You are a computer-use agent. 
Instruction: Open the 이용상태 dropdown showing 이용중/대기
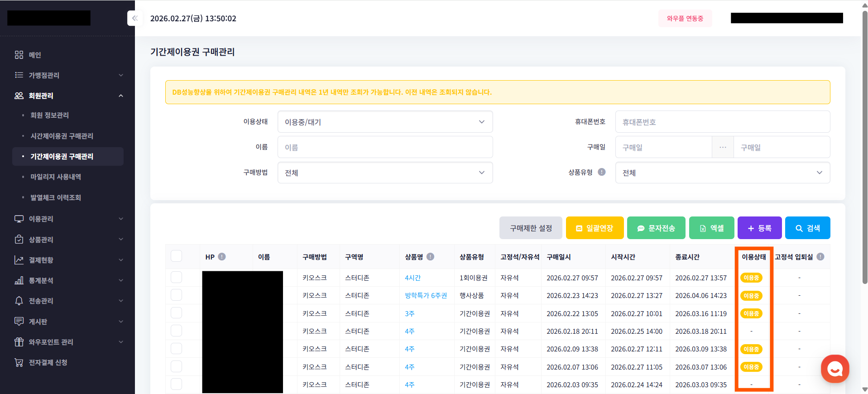pos(385,122)
